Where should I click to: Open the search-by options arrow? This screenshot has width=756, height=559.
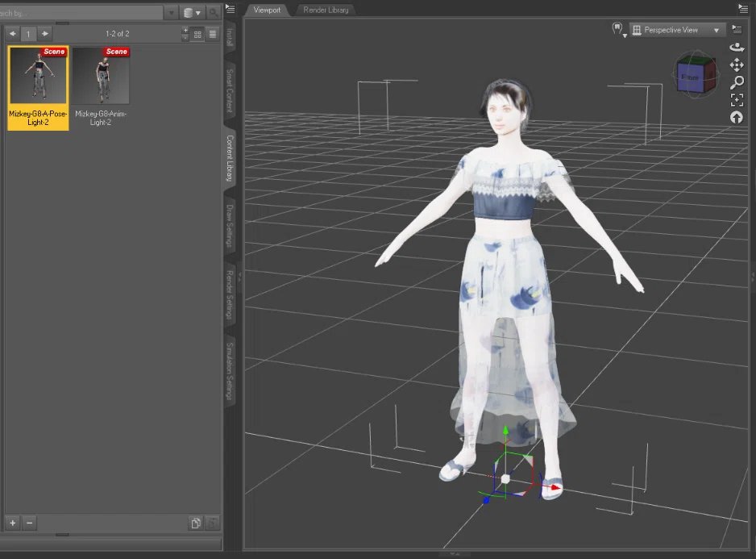coord(171,13)
